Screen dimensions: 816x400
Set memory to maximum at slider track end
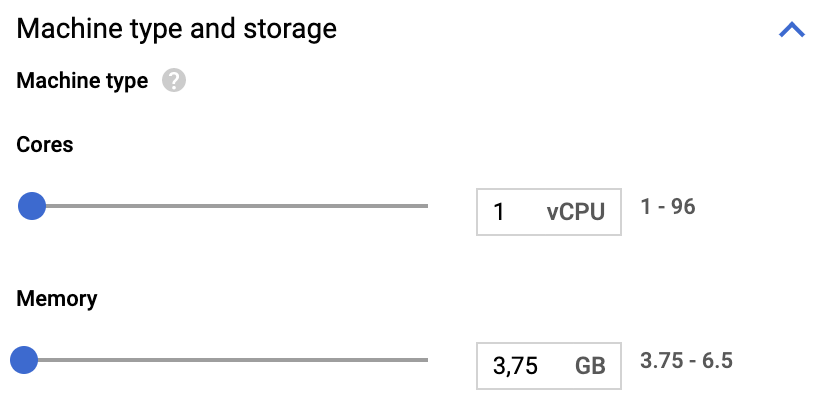[426, 360]
